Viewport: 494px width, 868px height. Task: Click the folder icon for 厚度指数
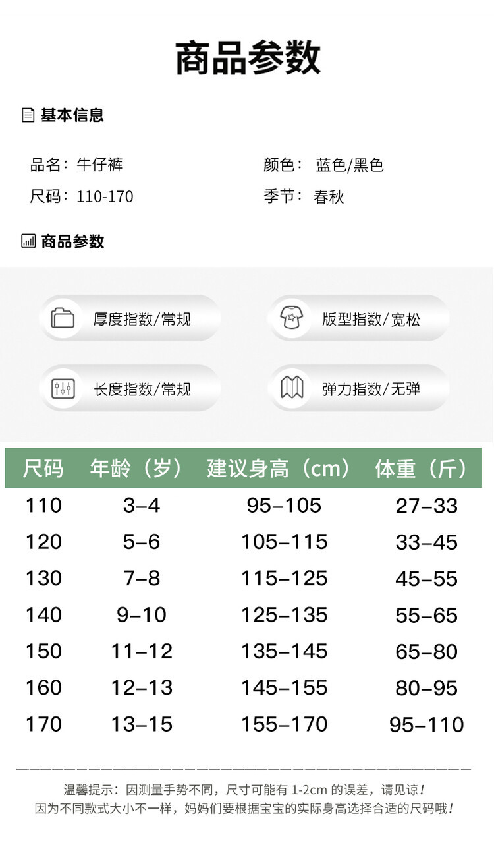coord(63,318)
